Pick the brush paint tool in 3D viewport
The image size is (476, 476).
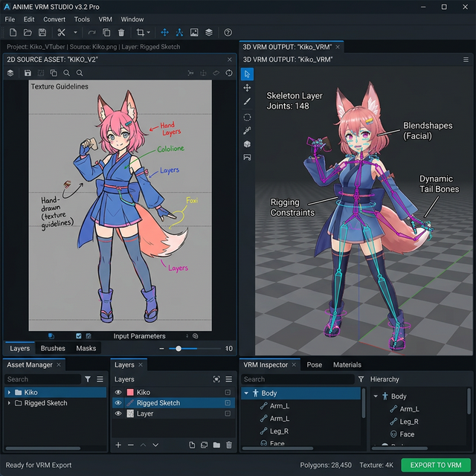[x=247, y=101]
